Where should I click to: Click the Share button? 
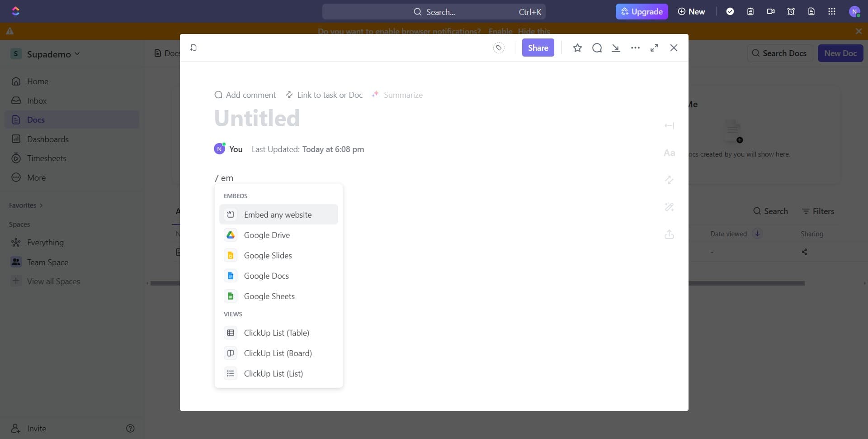538,48
